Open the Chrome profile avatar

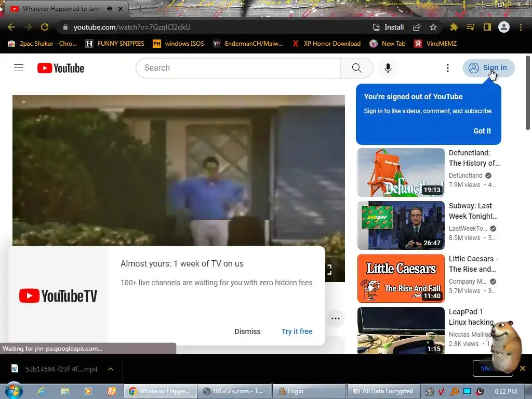point(504,27)
